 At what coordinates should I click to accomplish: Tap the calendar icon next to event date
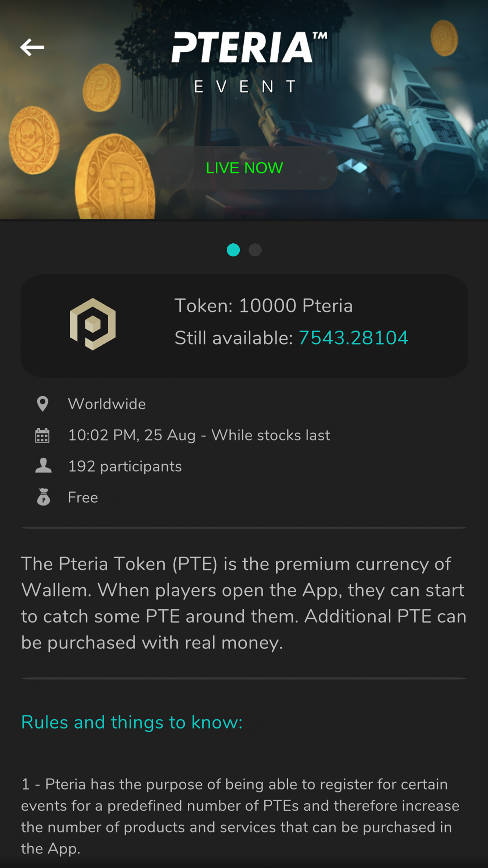point(42,435)
